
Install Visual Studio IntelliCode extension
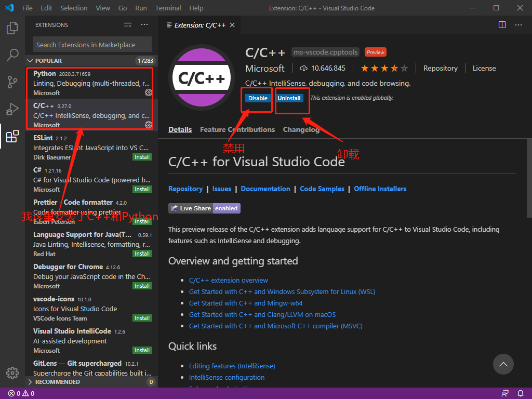coord(142,351)
